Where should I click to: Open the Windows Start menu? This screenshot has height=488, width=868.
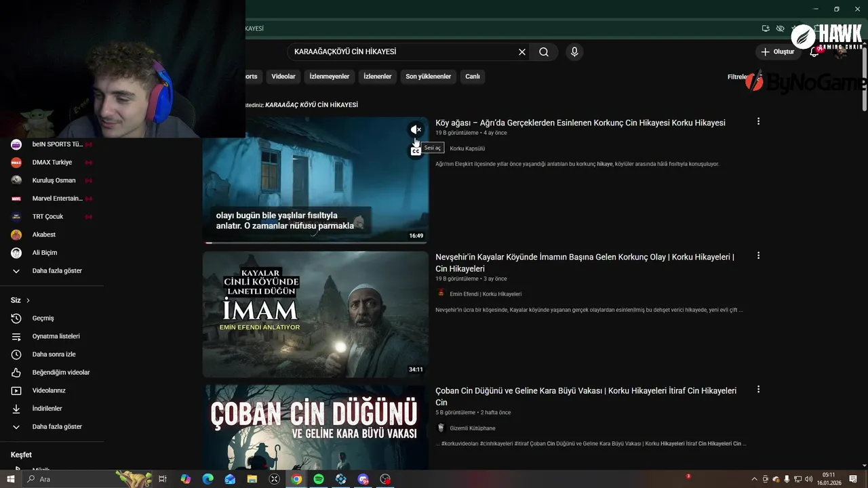11,479
